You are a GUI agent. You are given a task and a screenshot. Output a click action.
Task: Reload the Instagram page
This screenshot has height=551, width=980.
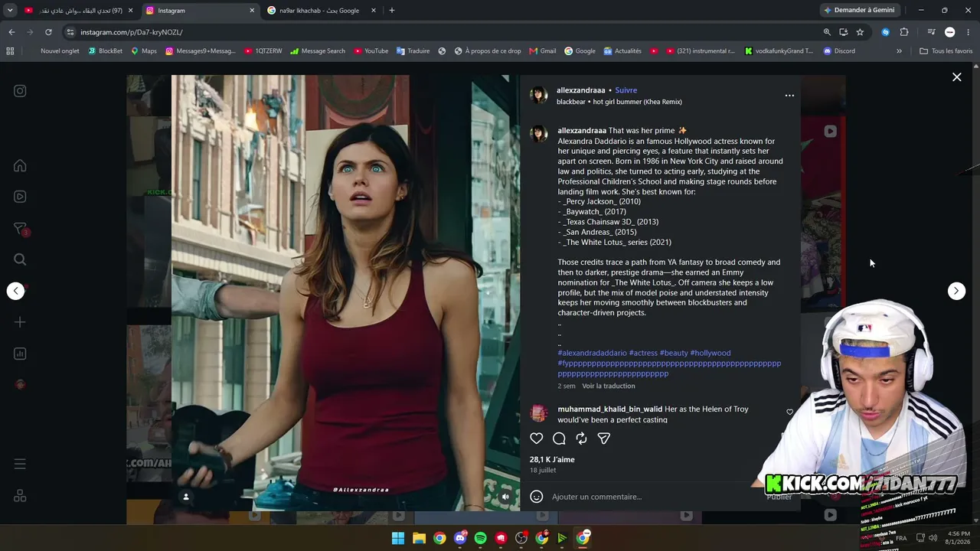pyautogui.click(x=48, y=32)
